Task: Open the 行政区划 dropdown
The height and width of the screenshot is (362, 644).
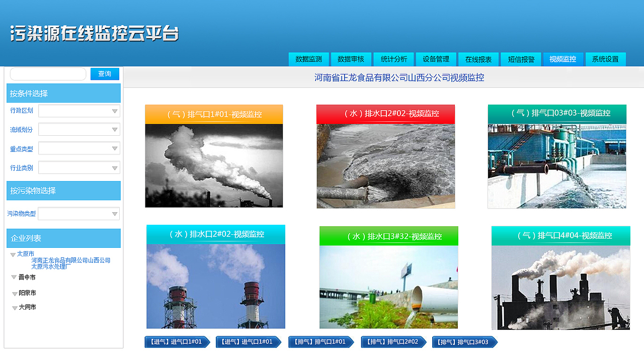Action: click(79, 111)
